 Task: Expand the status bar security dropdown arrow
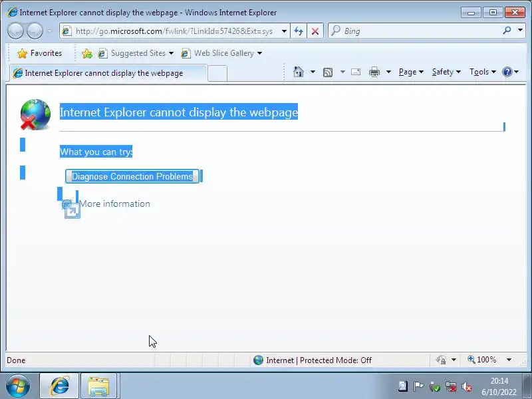tap(454, 360)
